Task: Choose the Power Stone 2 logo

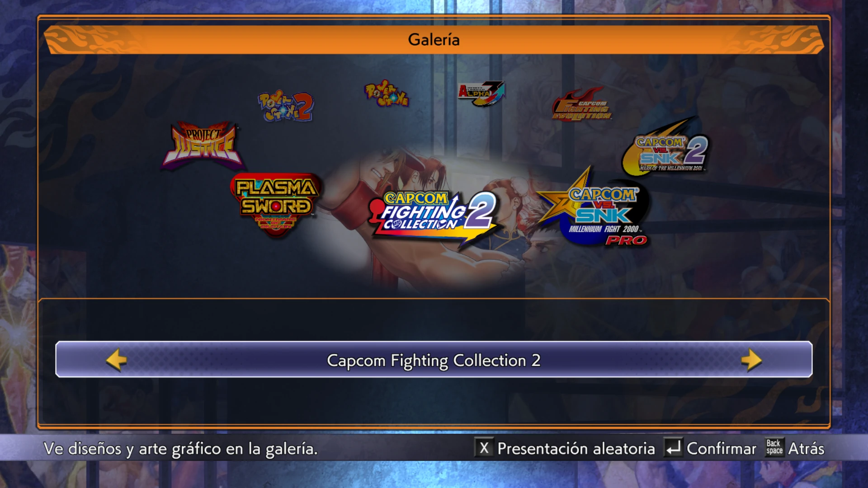Action: coord(286,106)
